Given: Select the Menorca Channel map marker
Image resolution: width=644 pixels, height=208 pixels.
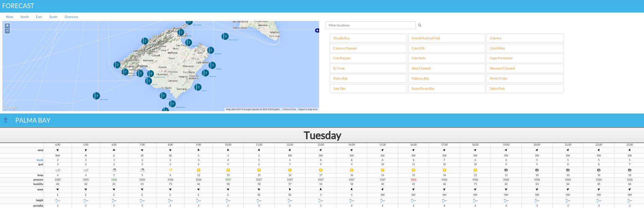Looking at the screenshot, I should [x=225, y=36].
